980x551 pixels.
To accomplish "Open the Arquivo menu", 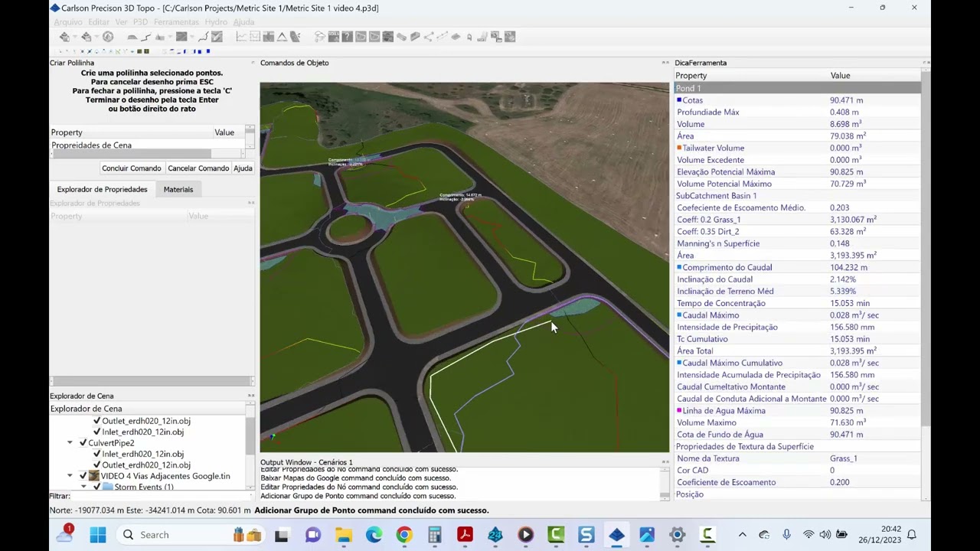I will point(68,22).
